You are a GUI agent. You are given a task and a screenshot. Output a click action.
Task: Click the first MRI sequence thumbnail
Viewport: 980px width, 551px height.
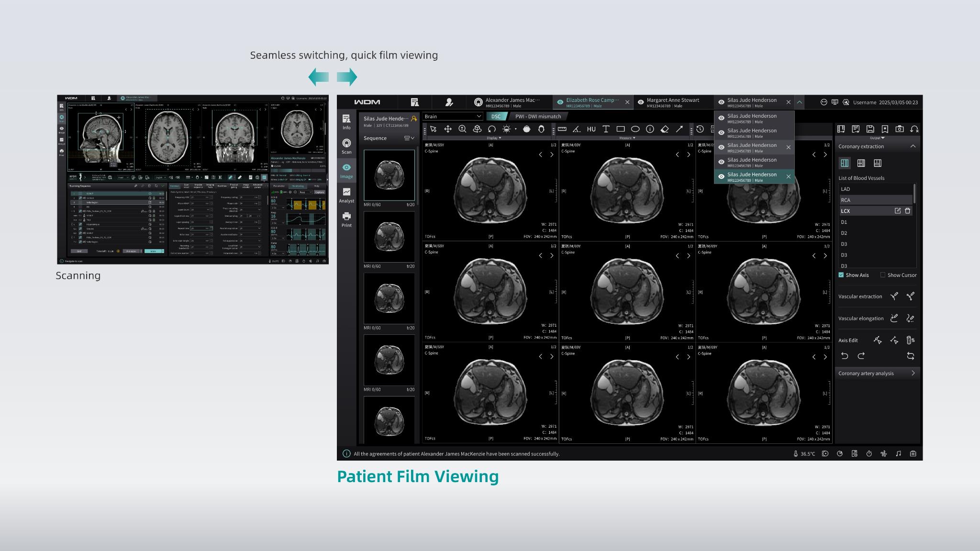coord(389,175)
